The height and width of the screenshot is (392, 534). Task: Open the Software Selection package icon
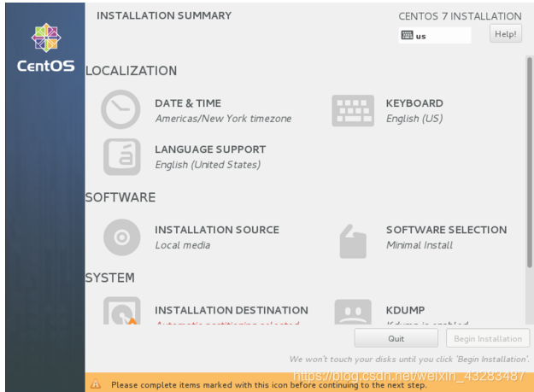click(353, 241)
